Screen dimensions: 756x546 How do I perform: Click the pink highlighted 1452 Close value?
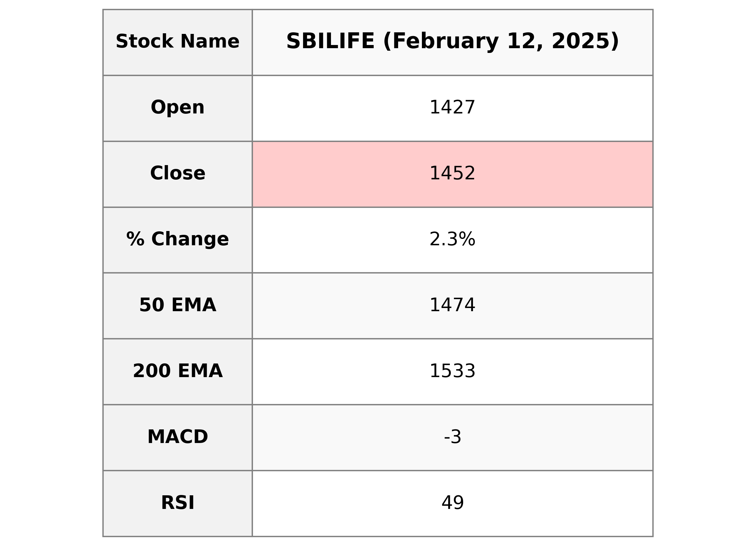point(452,173)
